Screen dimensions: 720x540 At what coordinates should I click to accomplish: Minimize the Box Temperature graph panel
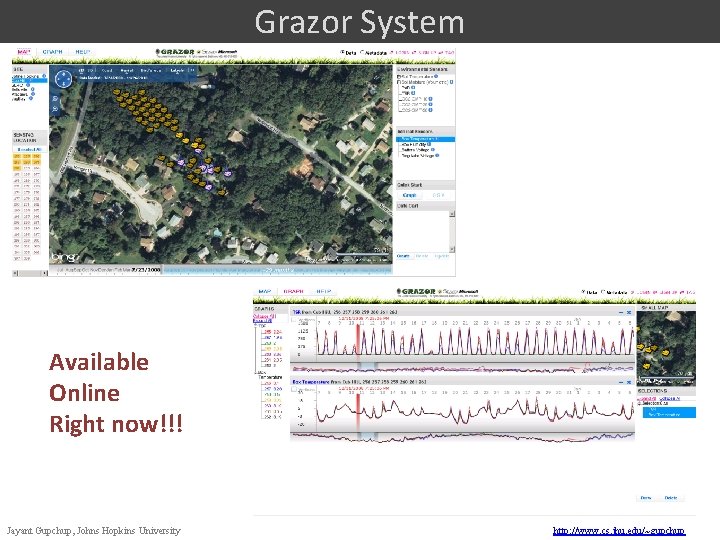pos(621,382)
